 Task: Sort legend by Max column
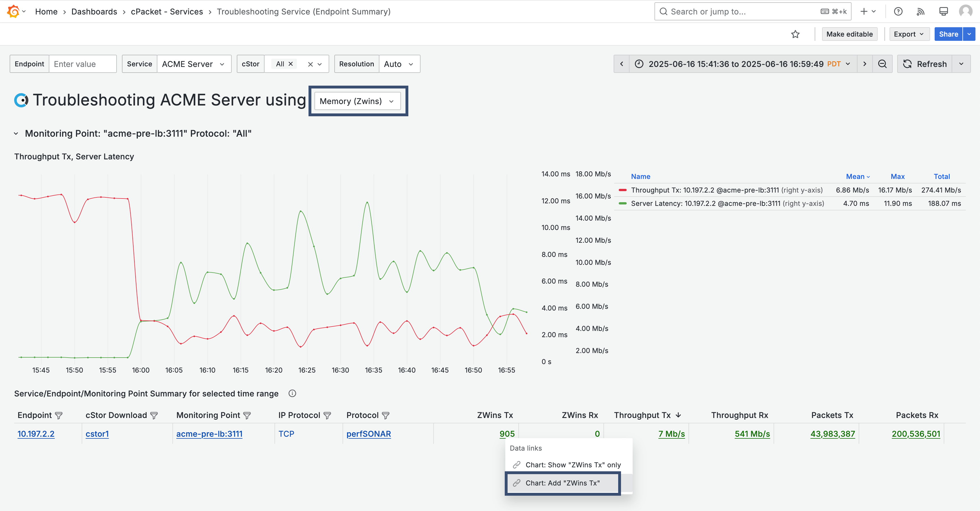point(897,177)
